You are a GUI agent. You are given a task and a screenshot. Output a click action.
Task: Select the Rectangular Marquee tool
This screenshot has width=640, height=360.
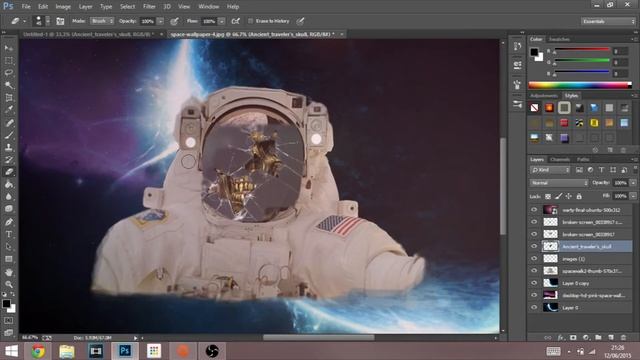[x=9, y=61]
